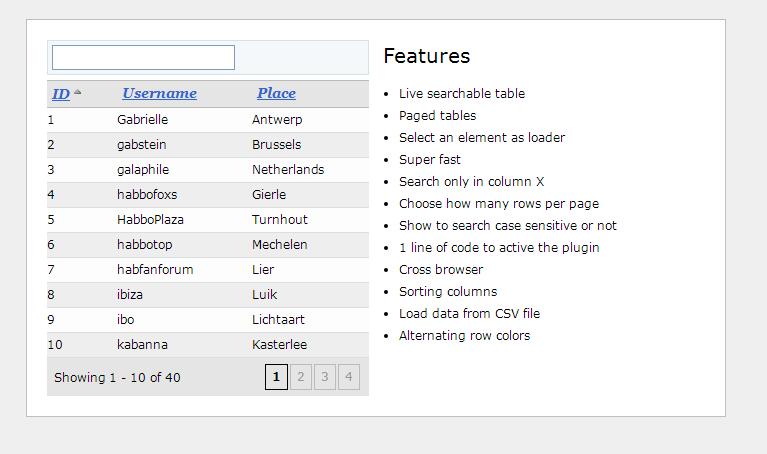Image resolution: width=767 pixels, height=454 pixels.
Task: Sort table by ID column header
Action: tap(60, 94)
